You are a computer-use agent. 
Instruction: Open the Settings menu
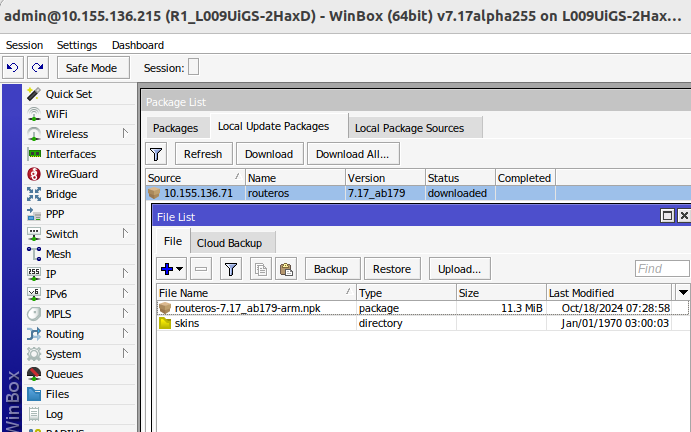pyautogui.click(x=77, y=45)
